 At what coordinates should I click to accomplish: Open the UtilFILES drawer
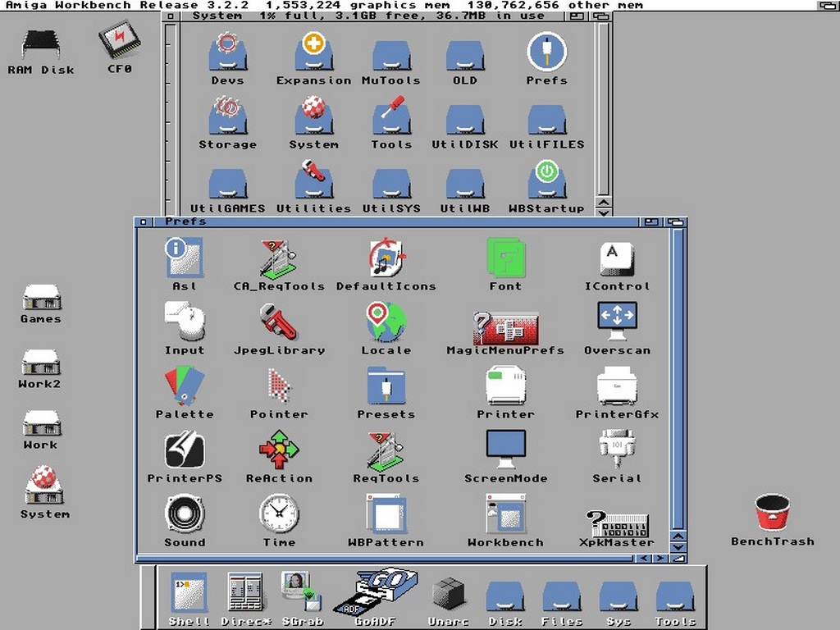546,120
